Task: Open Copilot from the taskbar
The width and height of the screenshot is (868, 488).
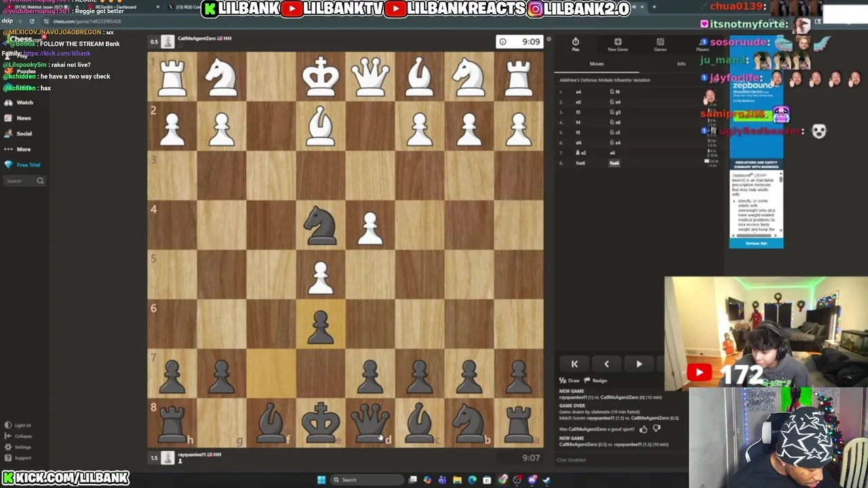Action: (x=427, y=480)
